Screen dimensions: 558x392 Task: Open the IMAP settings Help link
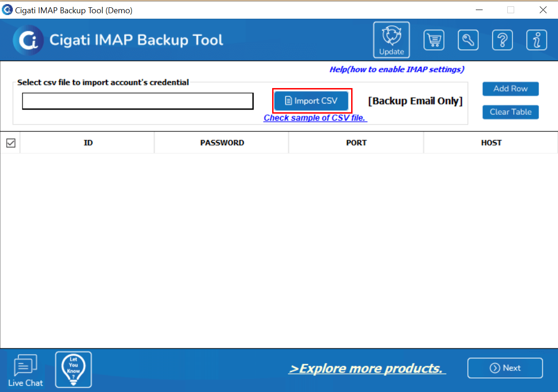pyautogui.click(x=397, y=69)
